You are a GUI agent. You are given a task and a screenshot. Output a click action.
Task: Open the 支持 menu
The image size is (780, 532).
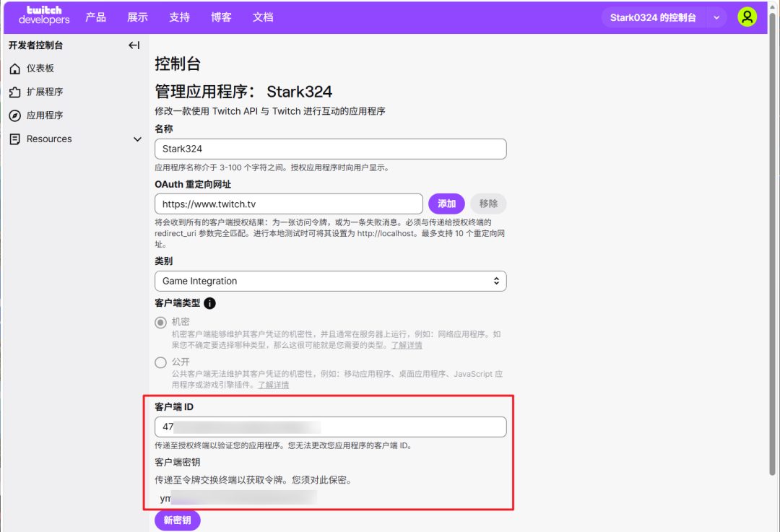click(x=179, y=17)
